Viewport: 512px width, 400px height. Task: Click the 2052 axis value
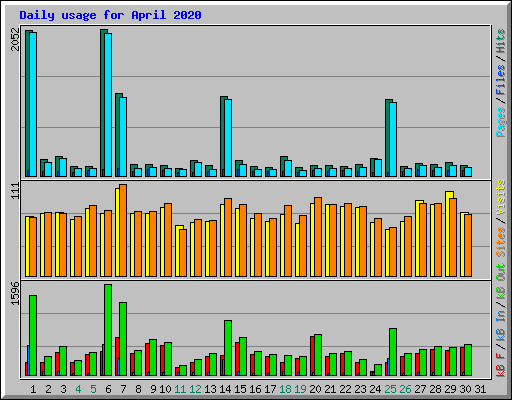15,39
